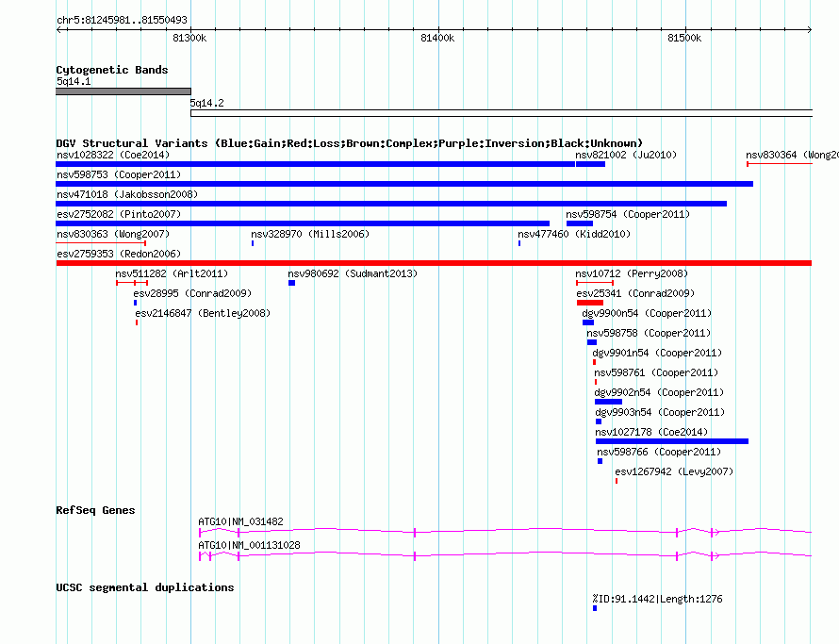Click the 81400k ruler position label
This screenshot has height=644, width=839.
tap(437, 38)
